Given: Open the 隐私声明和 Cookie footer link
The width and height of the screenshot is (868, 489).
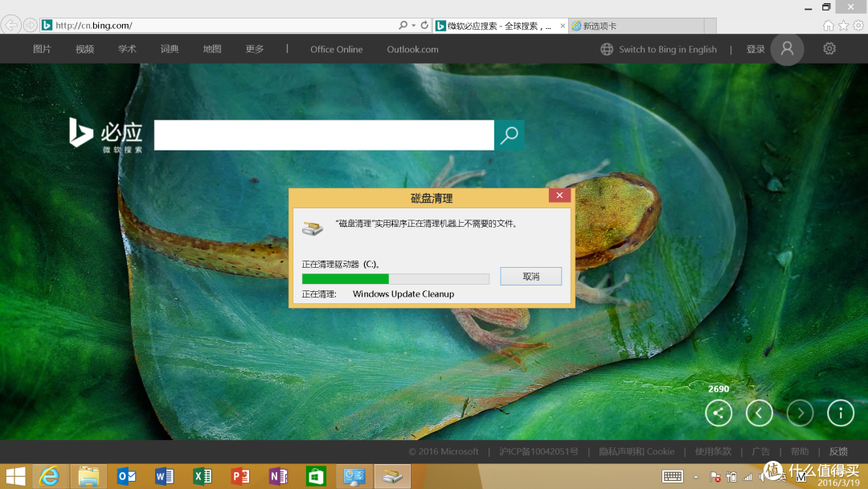Looking at the screenshot, I should pos(637,452).
